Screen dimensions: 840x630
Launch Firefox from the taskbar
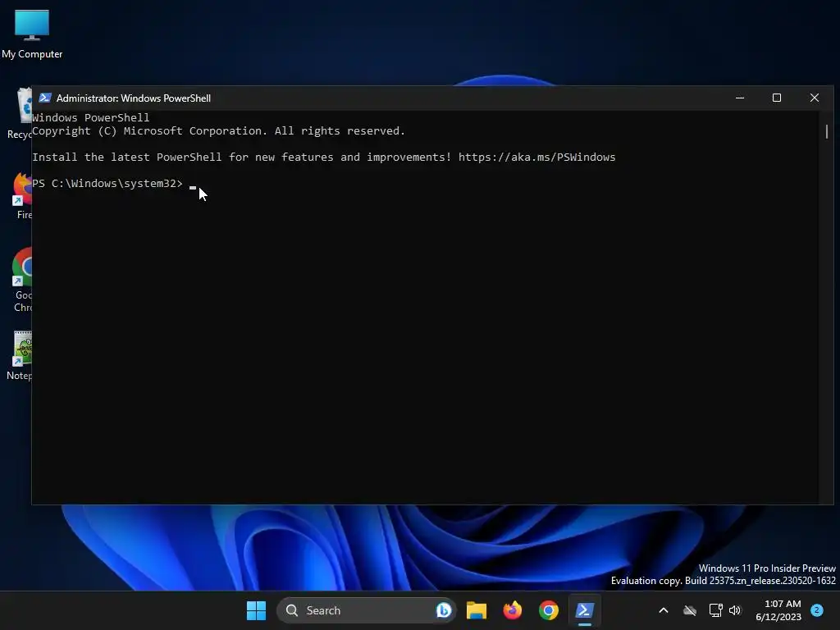tap(513, 610)
